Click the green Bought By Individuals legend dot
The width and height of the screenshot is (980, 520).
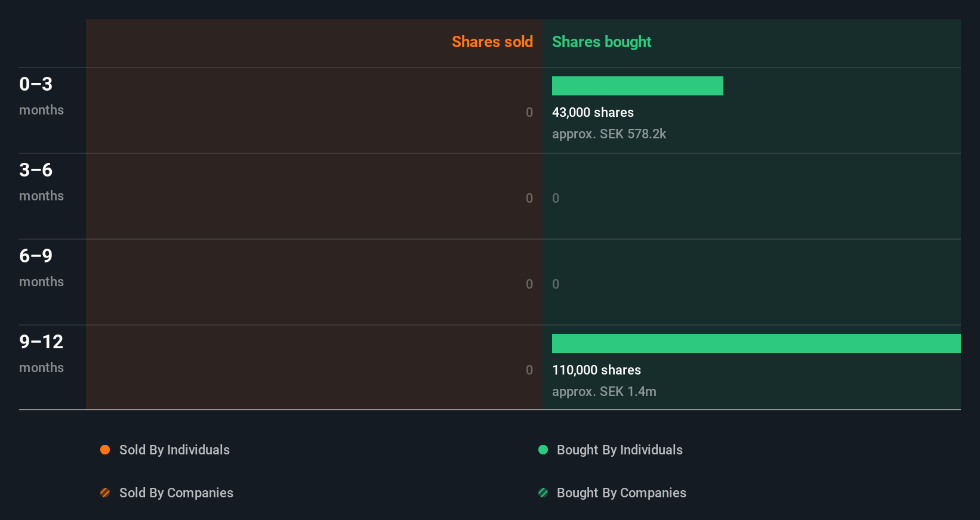pos(543,450)
